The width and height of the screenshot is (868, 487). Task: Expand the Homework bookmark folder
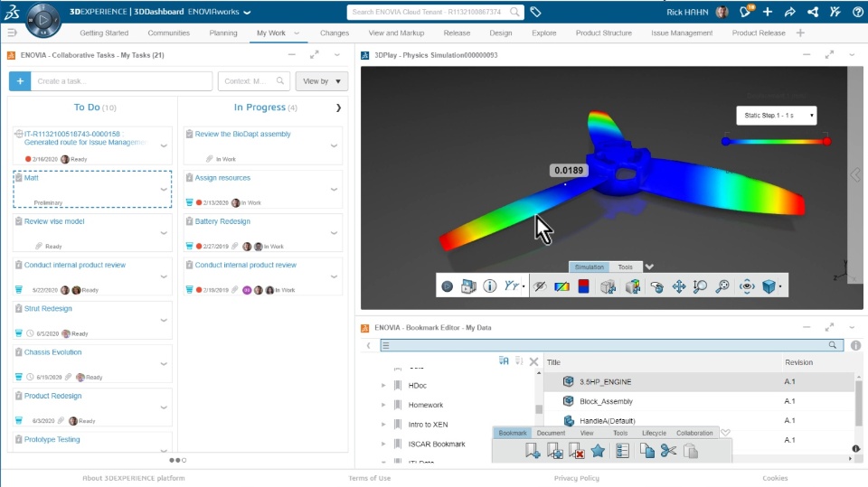coord(383,405)
